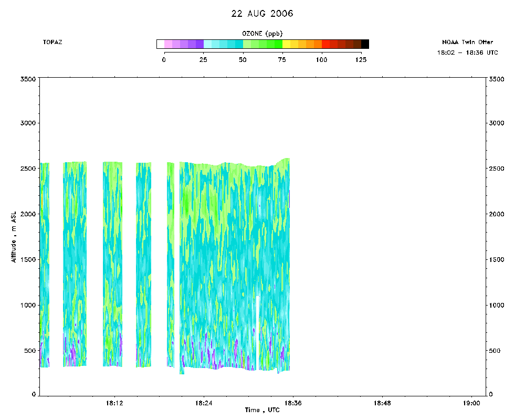The height and width of the screenshot is (420, 525).
Task: Click the white segment of ozone colorbar
Action: [x=161, y=44]
